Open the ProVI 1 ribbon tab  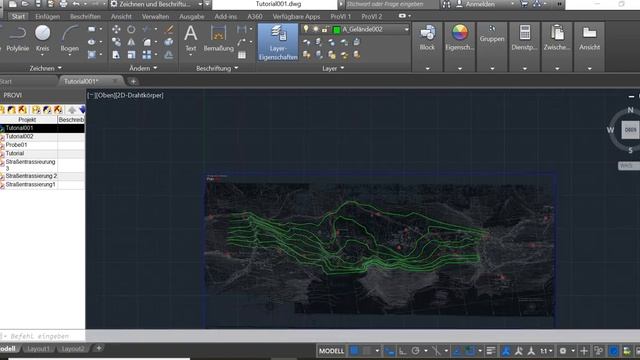coord(340,16)
